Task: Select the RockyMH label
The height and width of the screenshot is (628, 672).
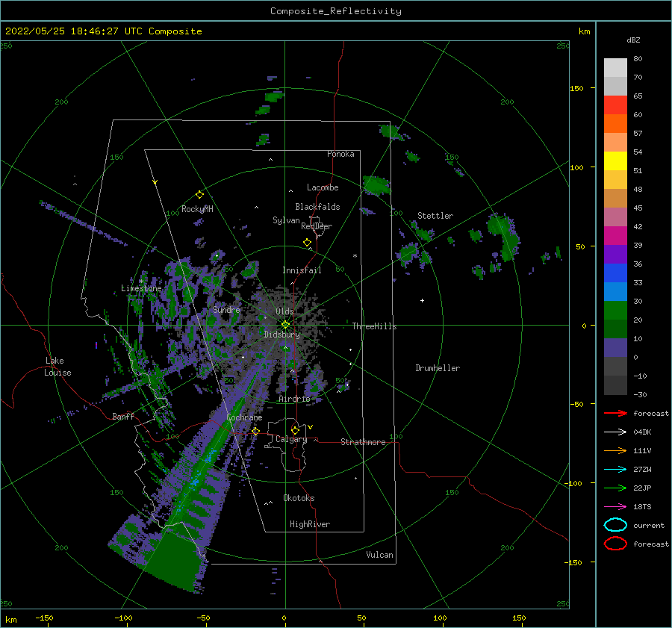Action: click(x=197, y=209)
